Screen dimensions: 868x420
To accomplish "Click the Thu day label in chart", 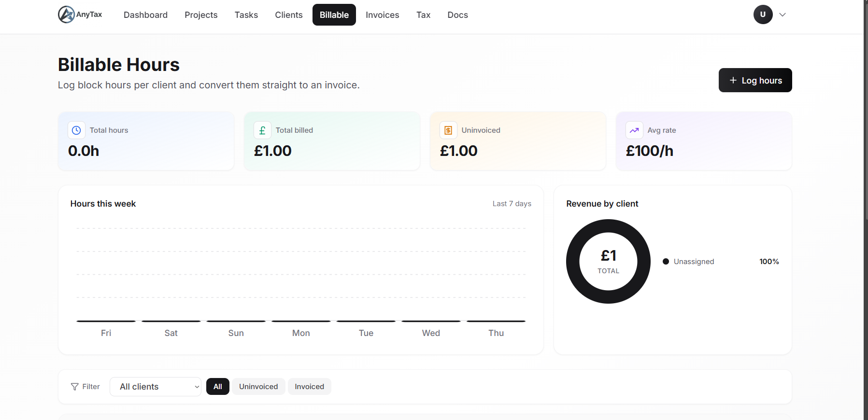I will [496, 333].
